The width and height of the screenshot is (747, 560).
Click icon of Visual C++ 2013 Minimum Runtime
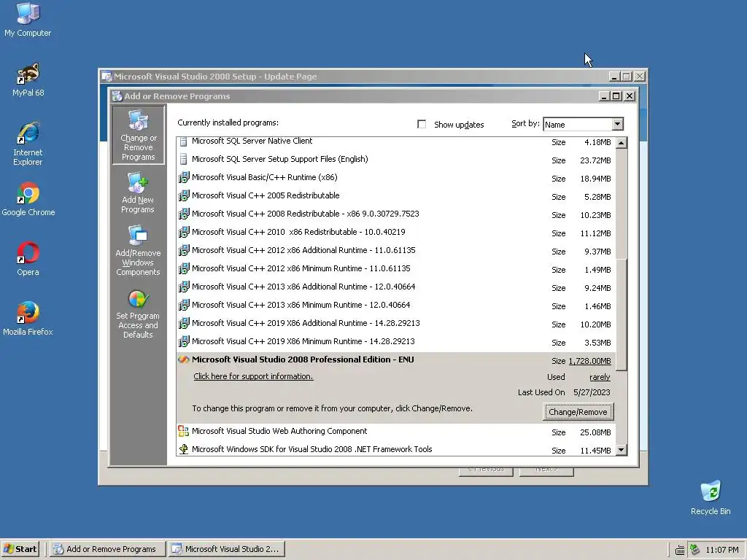183,305
